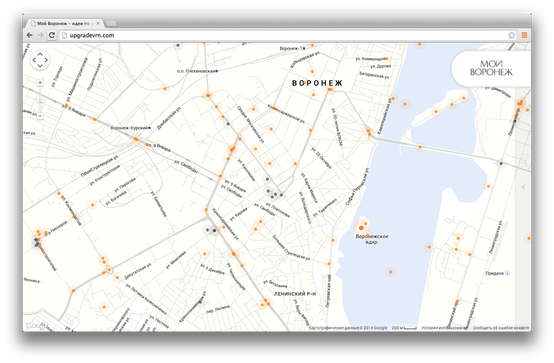
Task: Open a new tab
Action: click(x=111, y=24)
